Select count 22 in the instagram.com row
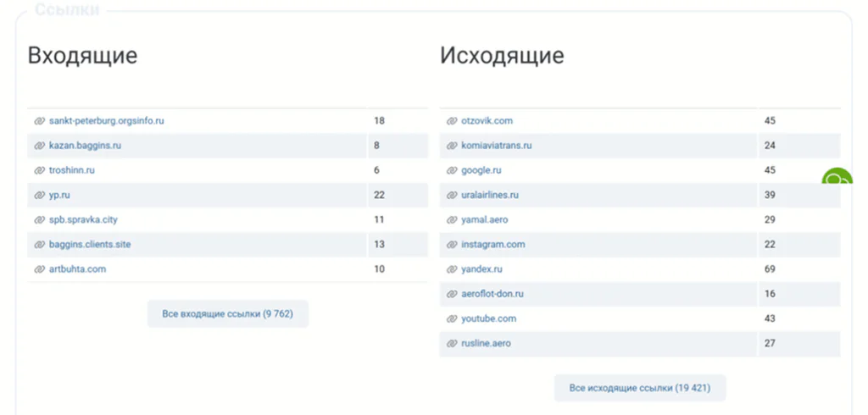 click(770, 245)
